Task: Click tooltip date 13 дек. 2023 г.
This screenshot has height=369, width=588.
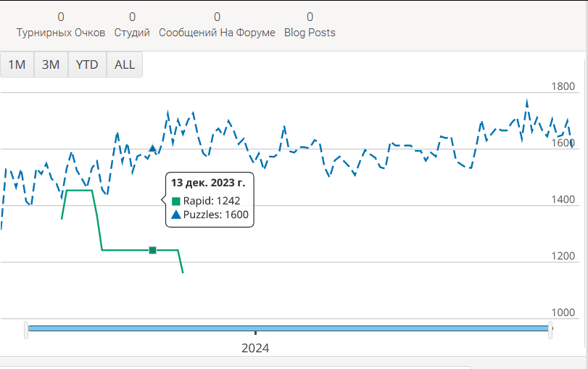Action: [208, 183]
